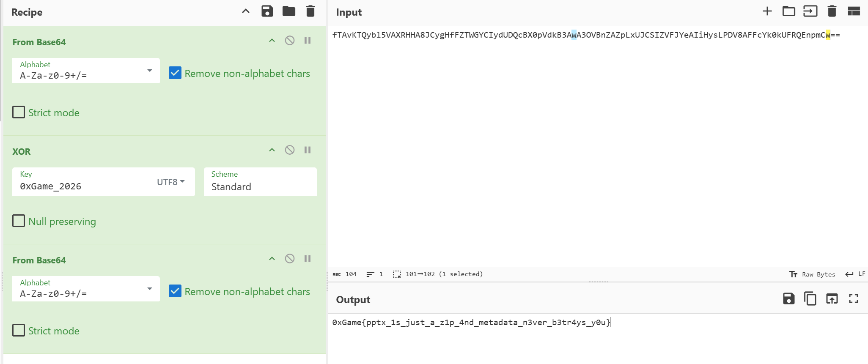Set breakpoint on last From Base64

point(308,259)
